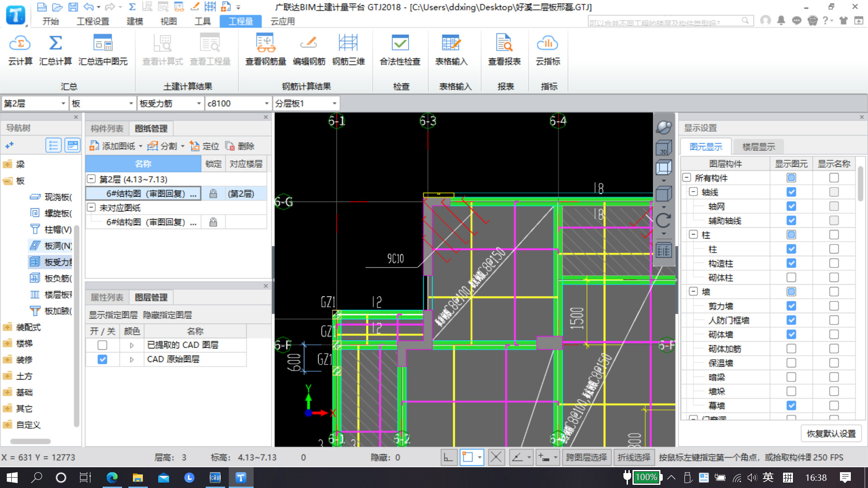Open the notification bell icon
This screenshot has width=868, height=488.
pyautogui.click(x=781, y=20)
